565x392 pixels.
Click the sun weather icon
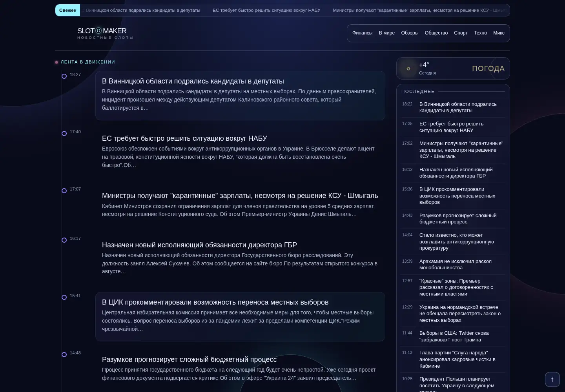408,69
